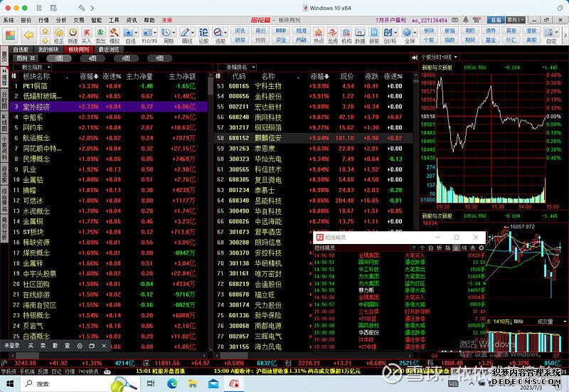569x392 pixels.
Task: Click the 港股 toolbar button
Action: click(531, 31)
